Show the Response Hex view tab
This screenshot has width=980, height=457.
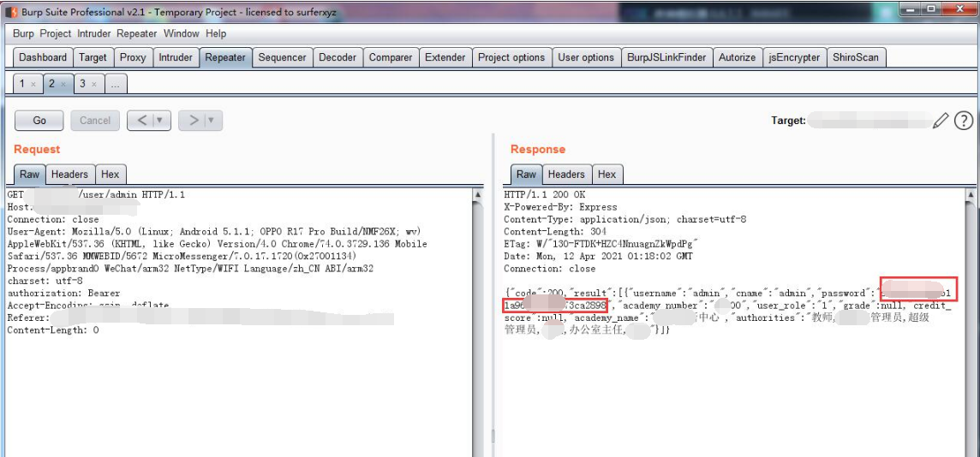(x=607, y=175)
